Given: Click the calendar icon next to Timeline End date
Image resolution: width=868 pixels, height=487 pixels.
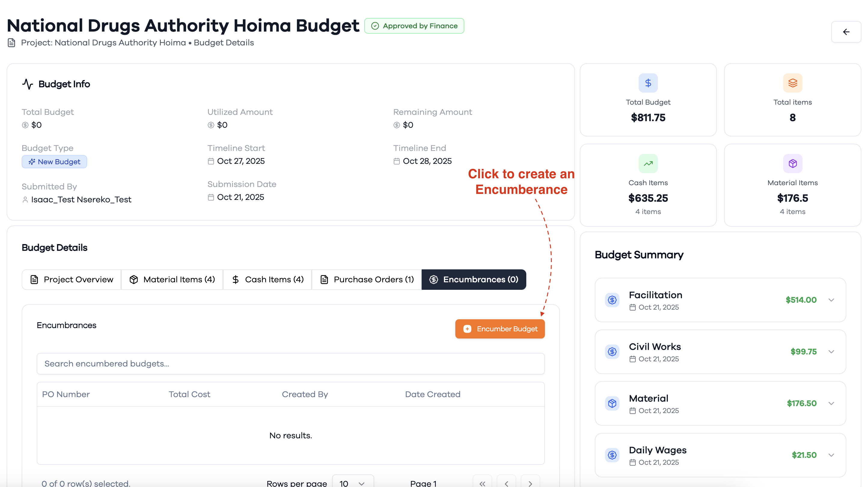Looking at the screenshot, I should (397, 161).
